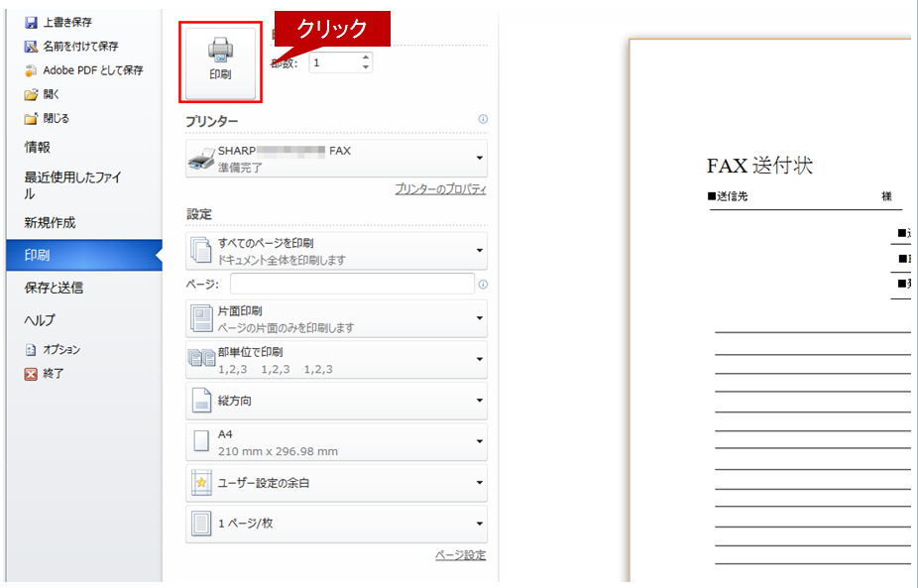Click the 印刷 print button
This screenshot has width=918, height=588.
click(220, 63)
